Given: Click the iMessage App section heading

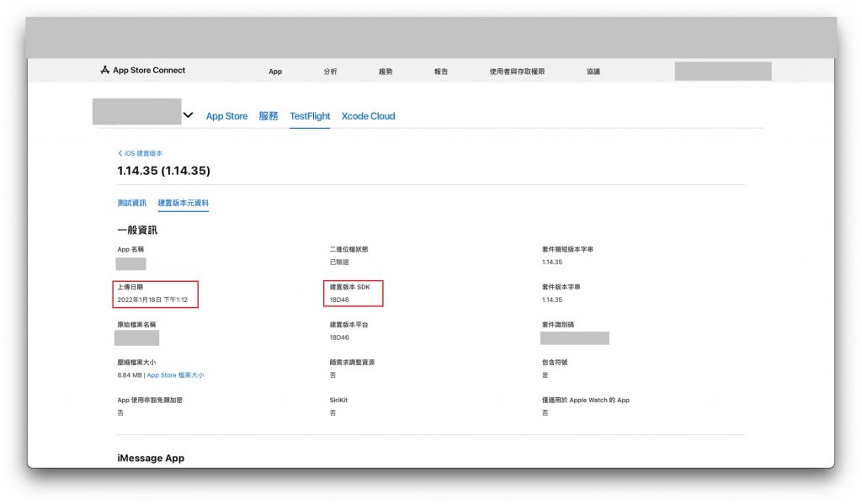Looking at the screenshot, I should coord(151,458).
